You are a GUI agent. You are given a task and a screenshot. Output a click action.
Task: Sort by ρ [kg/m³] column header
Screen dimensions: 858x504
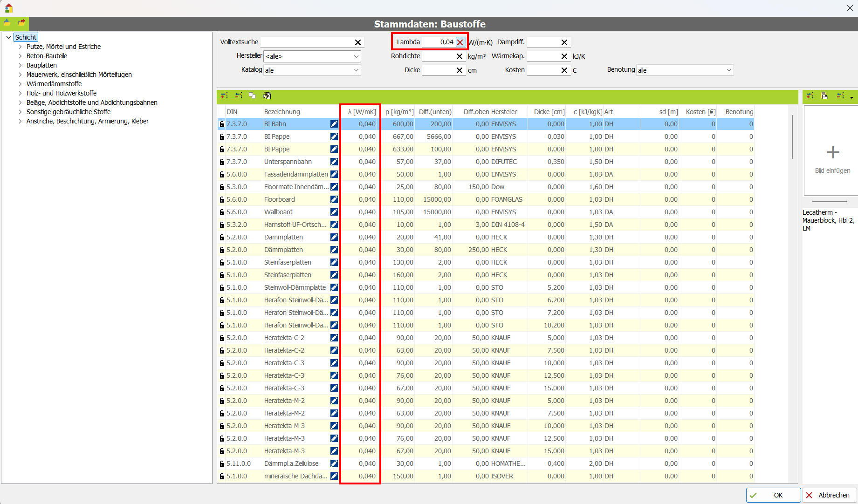click(x=399, y=112)
